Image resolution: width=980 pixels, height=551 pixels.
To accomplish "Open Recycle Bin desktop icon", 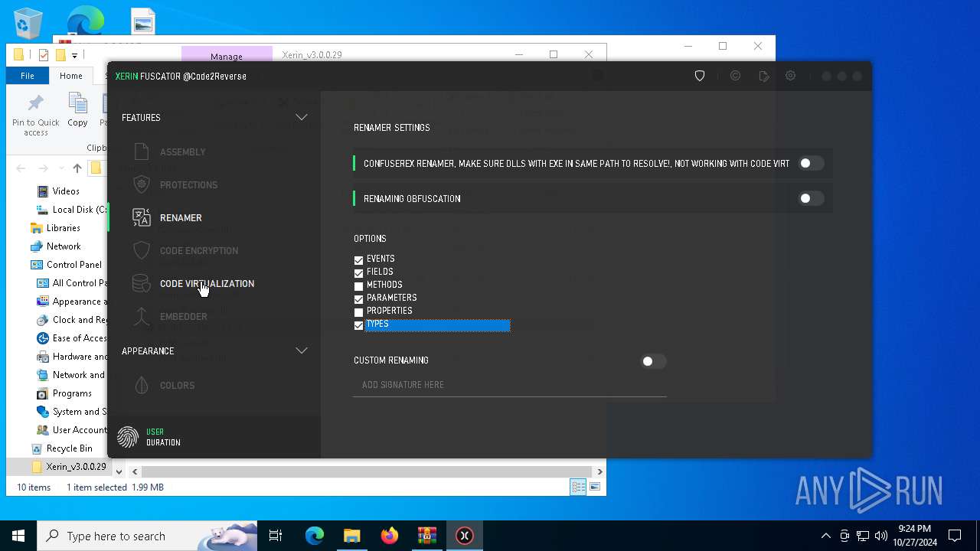I will (28, 23).
